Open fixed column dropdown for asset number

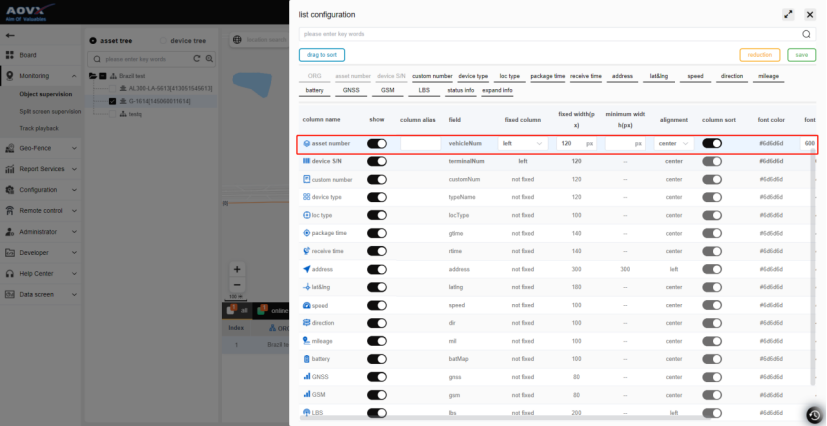523,143
